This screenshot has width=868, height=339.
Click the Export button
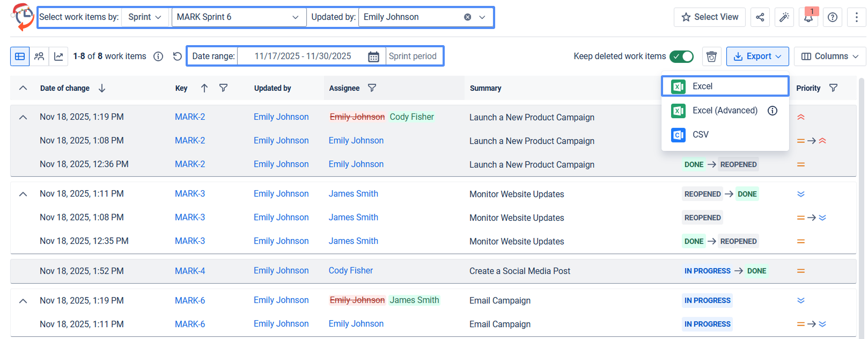(x=757, y=56)
